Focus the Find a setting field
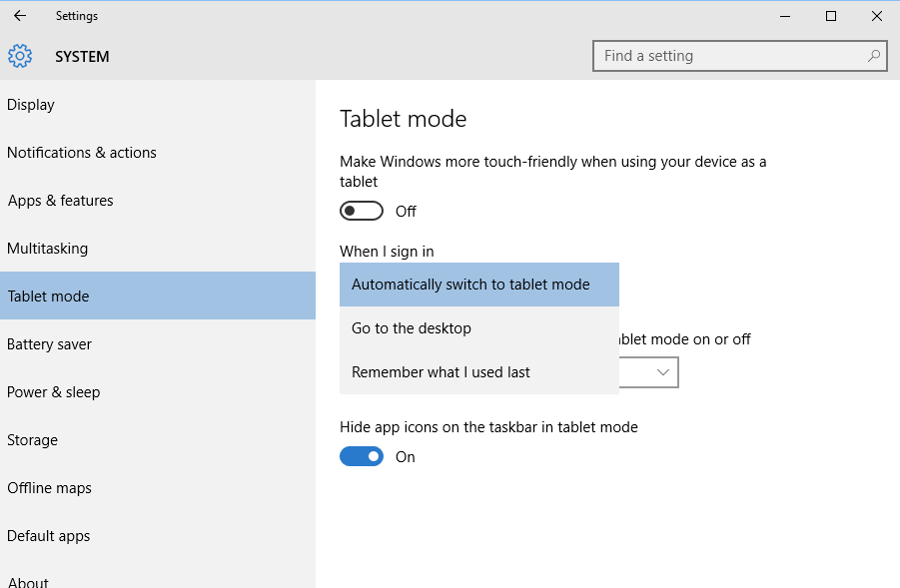900x588 pixels. (x=740, y=56)
